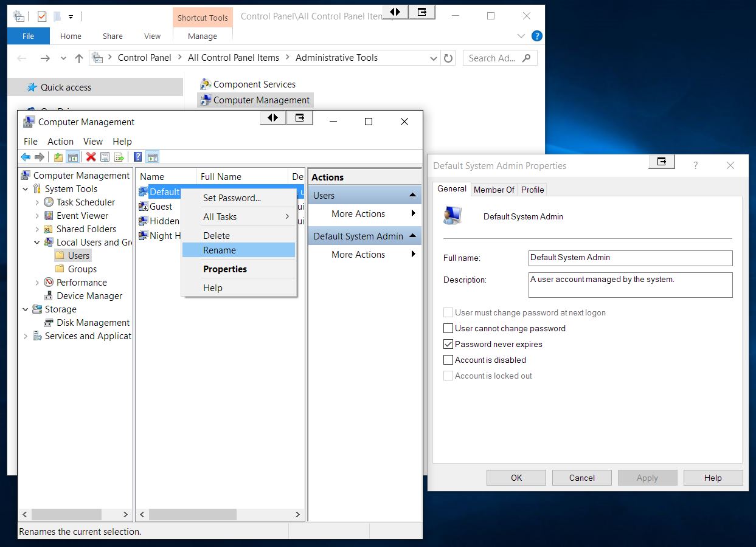
Task: Click the Back arrow in Computer Management toolbar
Action: (x=26, y=157)
